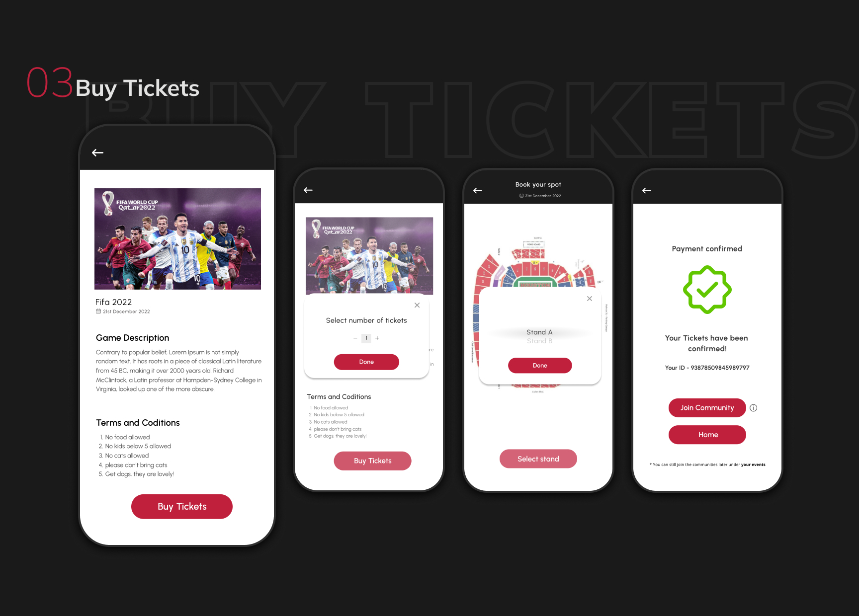The height and width of the screenshot is (616, 859).
Task: Tap back arrow on ticket quantity screen
Action: 308,190
